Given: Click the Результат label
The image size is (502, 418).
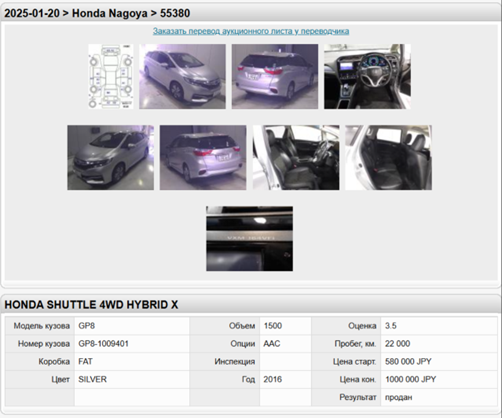Looking at the screenshot, I should 358,397.
